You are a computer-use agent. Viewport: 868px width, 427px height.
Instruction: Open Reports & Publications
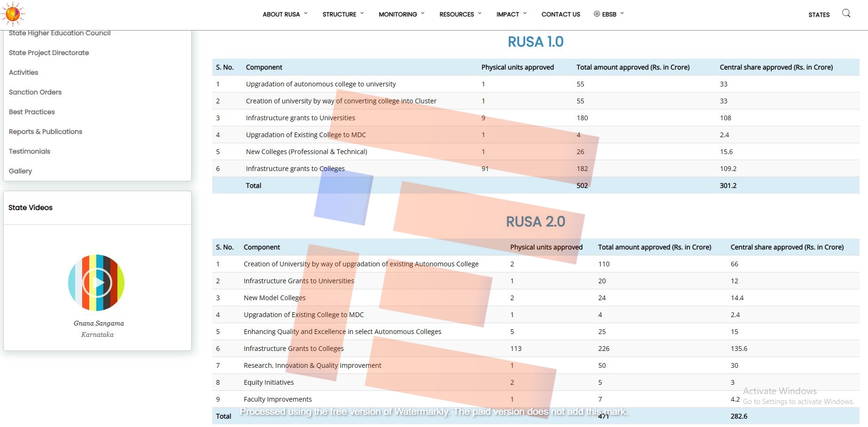tap(46, 132)
